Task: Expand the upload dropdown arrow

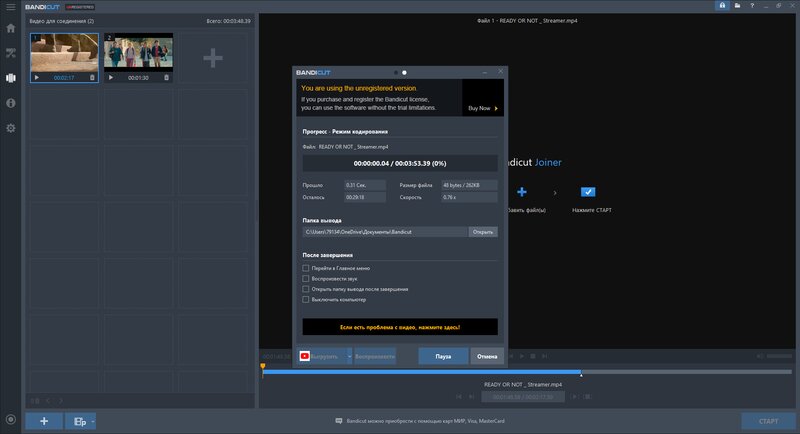Action: pyautogui.click(x=349, y=356)
